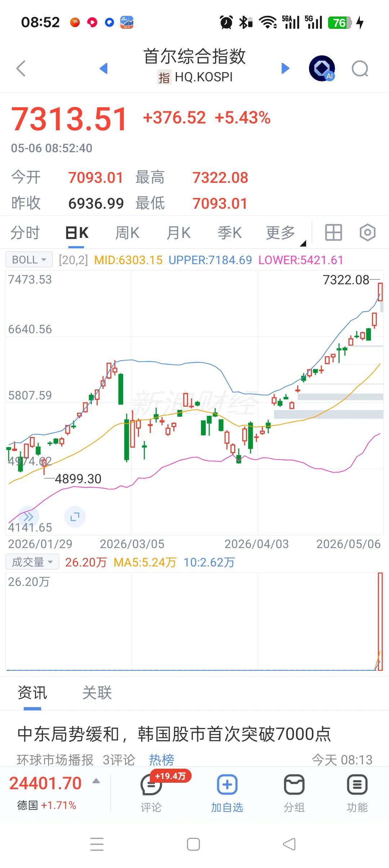Open the AI assistant icon
The width and height of the screenshot is (389, 868).
[322, 68]
